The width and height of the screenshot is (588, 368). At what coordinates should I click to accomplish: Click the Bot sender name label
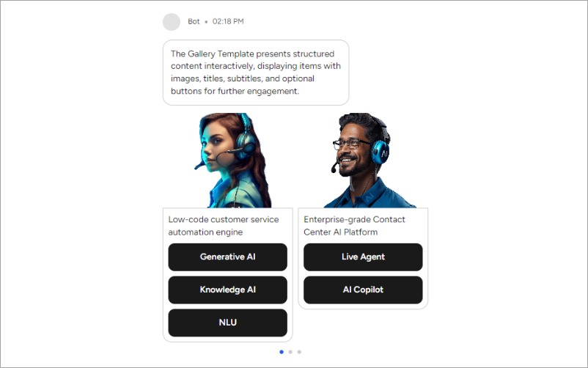194,21
